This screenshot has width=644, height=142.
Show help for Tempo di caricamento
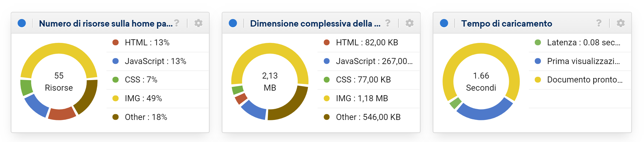pos(599,23)
